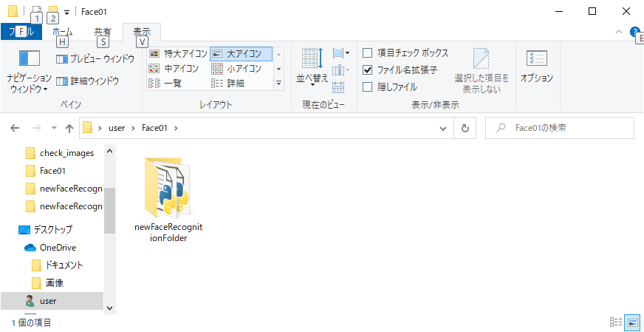Switch to details view in status bar
The height and width of the screenshot is (332, 644).
[616, 322]
